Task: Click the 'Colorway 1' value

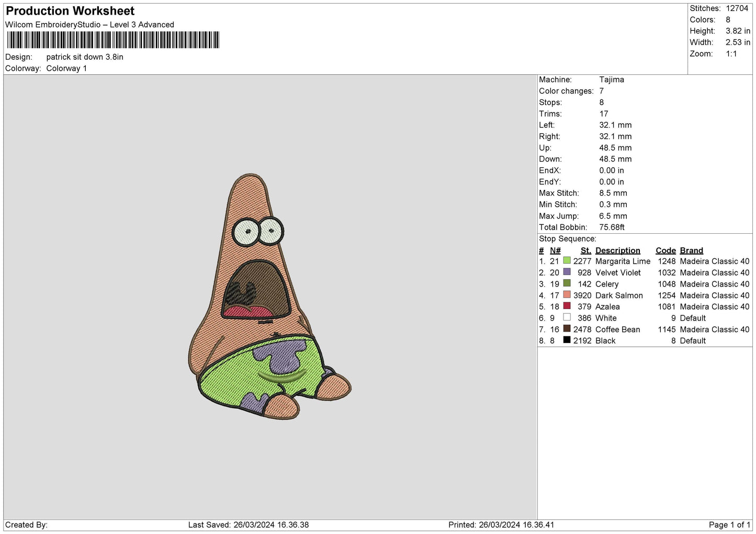Action: click(66, 69)
